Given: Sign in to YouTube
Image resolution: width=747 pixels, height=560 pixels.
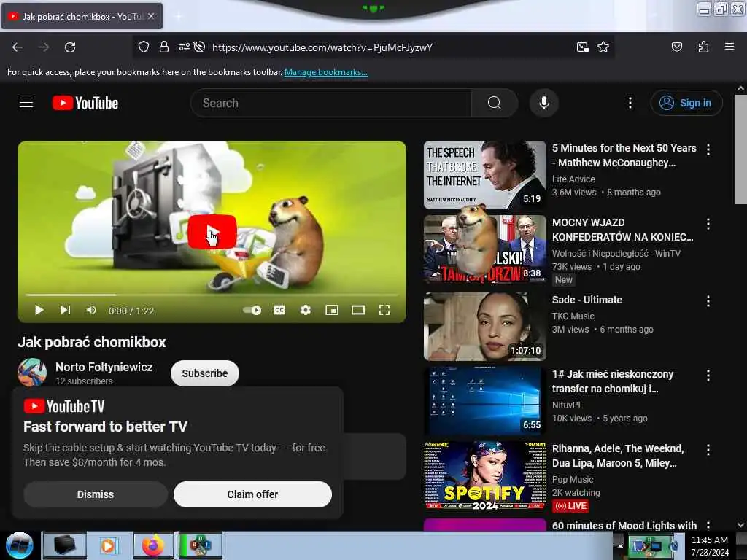Looking at the screenshot, I should pos(686,103).
